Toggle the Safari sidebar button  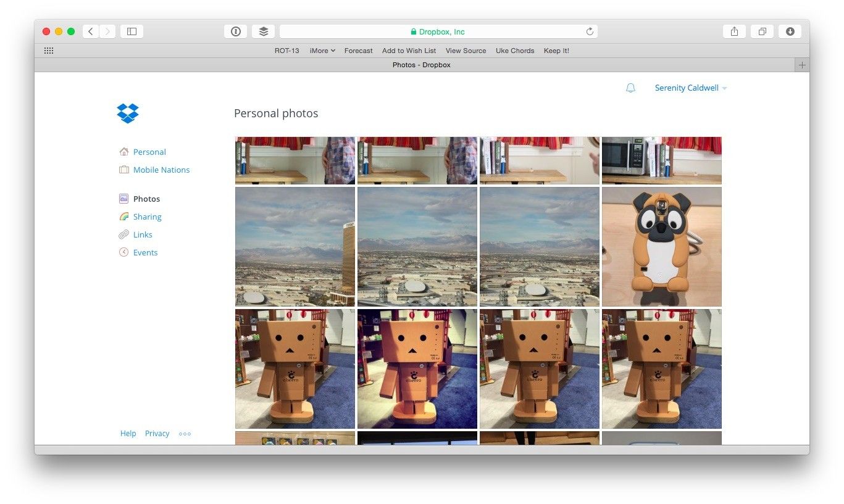[x=132, y=31]
